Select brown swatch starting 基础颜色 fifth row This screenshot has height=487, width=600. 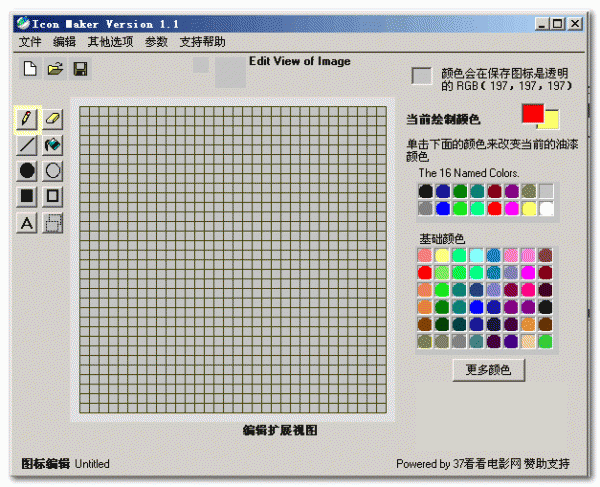click(x=425, y=324)
